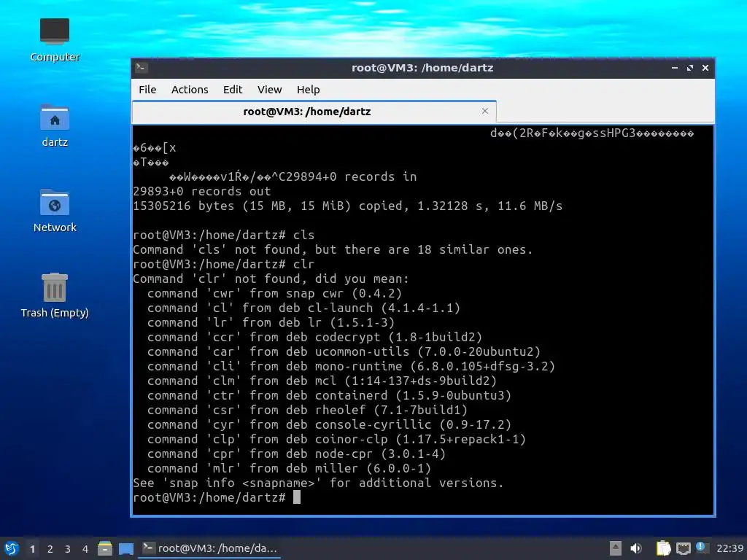Select the root@VM3: /home/dartz terminal tab
Screen dimensions: 747x560
[x=314, y=112]
